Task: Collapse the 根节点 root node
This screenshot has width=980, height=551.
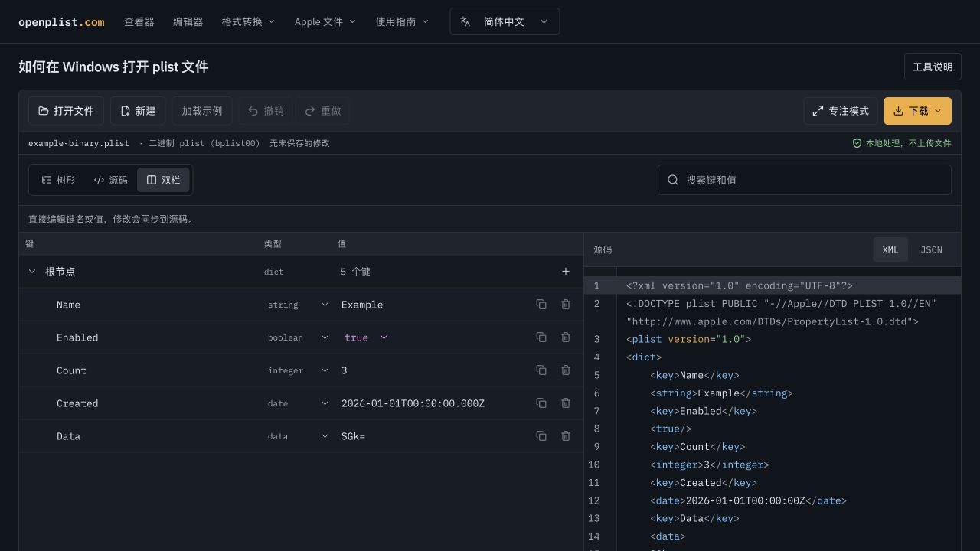Action: point(32,272)
